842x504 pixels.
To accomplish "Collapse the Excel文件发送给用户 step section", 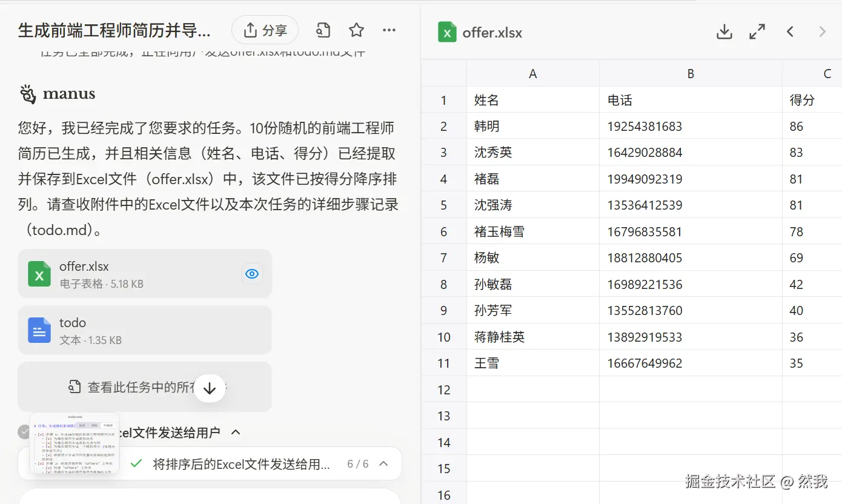I will pos(236,433).
